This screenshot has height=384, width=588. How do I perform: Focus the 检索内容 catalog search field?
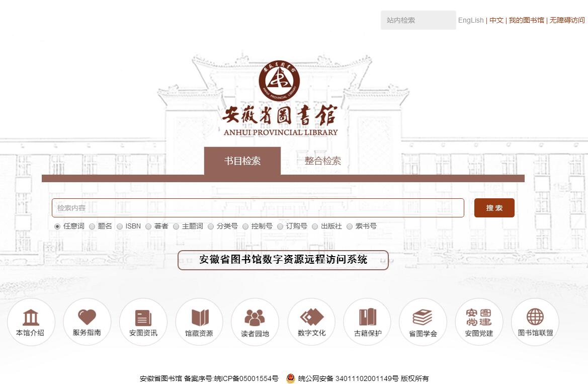[x=258, y=208]
